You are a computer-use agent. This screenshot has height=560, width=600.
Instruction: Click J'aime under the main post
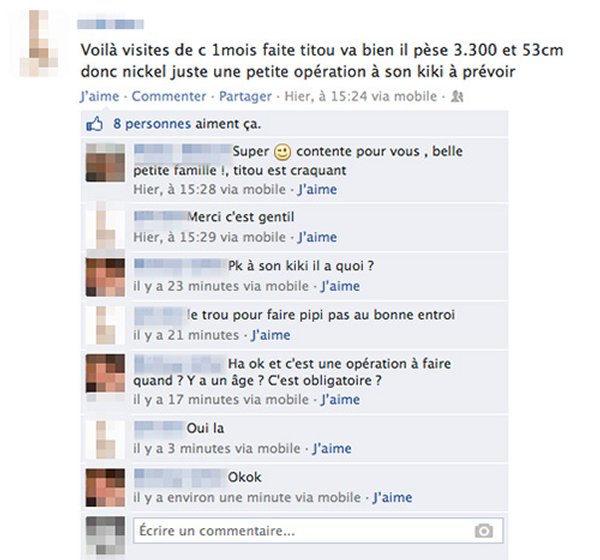99,96
